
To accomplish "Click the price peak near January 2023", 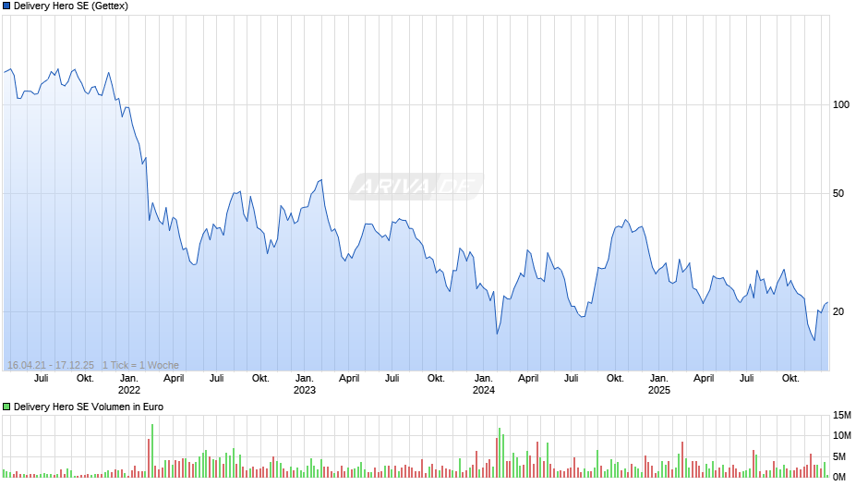I will click(321, 180).
